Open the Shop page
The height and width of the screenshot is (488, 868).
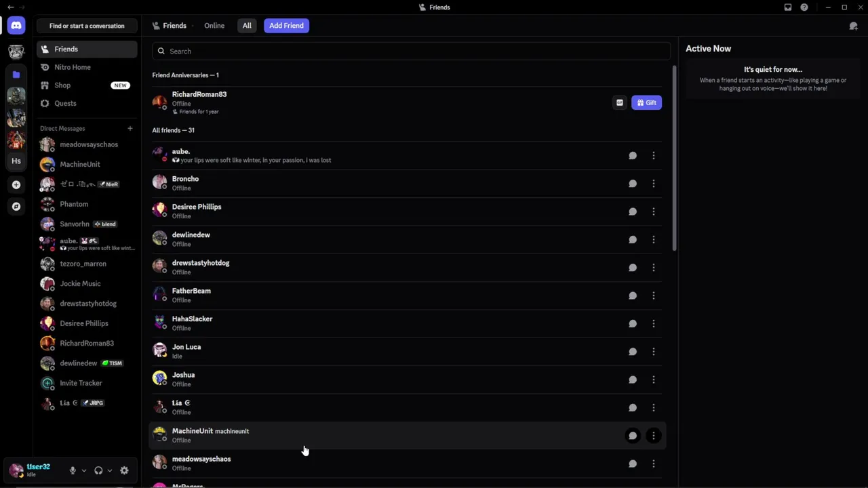87,85
